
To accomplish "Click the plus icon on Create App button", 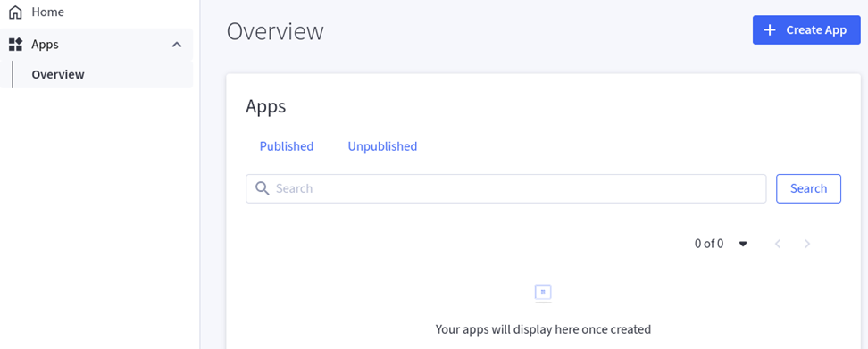I will [770, 29].
